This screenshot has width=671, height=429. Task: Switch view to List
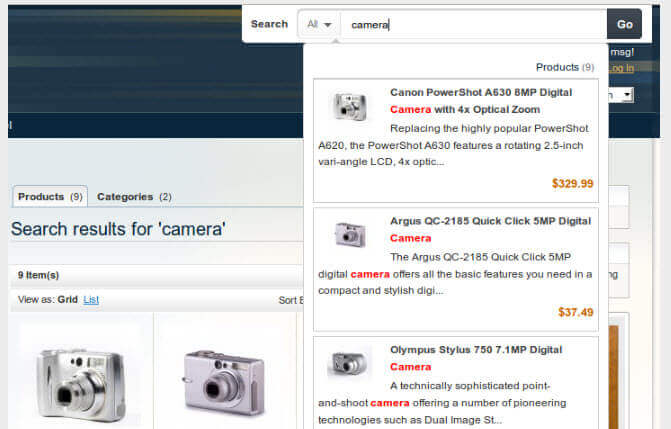[91, 299]
